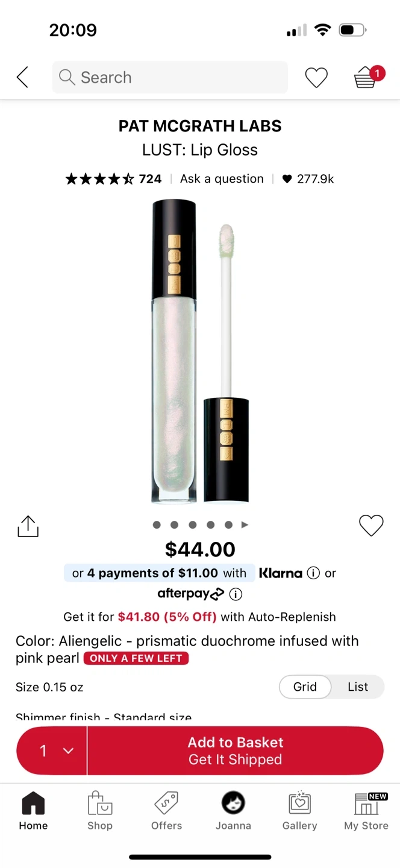Open the Offers tab

coord(166,811)
